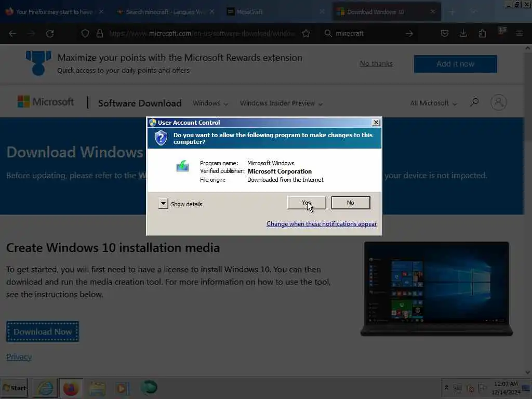Expand Show details arrow in UAC dialog
The height and width of the screenshot is (399, 532).
pos(163,204)
